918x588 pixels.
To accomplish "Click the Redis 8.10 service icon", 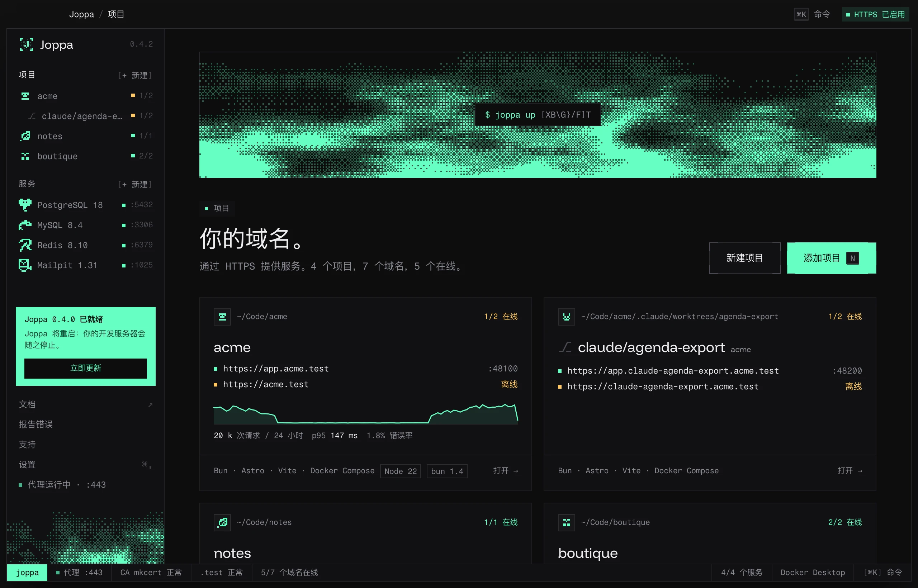I will pos(25,245).
